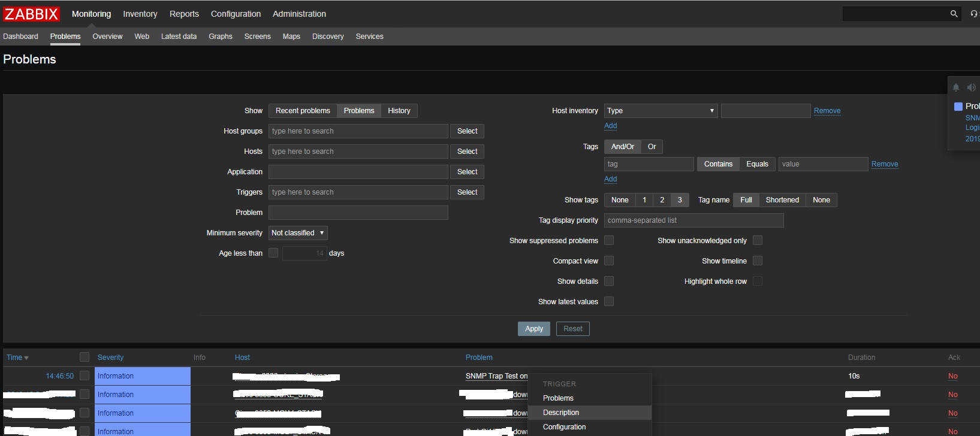Toggle the select-all checkbox in table header
Screen dimensions: 980x436
pyautogui.click(x=85, y=358)
